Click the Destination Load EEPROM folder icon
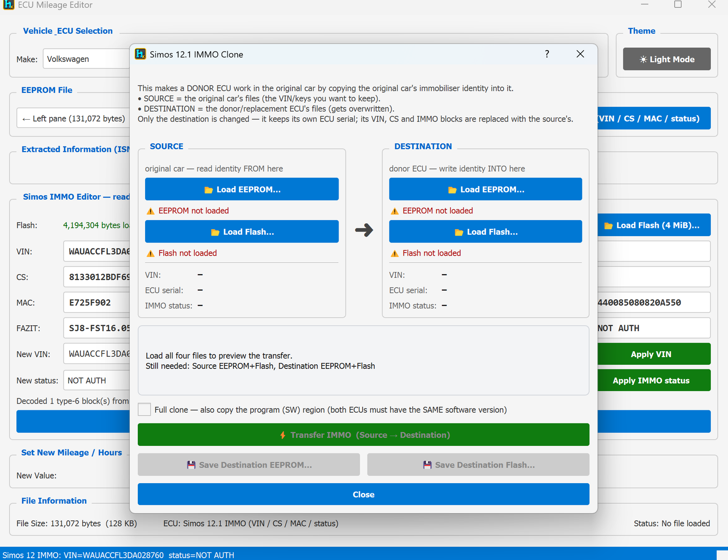The width and height of the screenshot is (728, 560). (452, 190)
